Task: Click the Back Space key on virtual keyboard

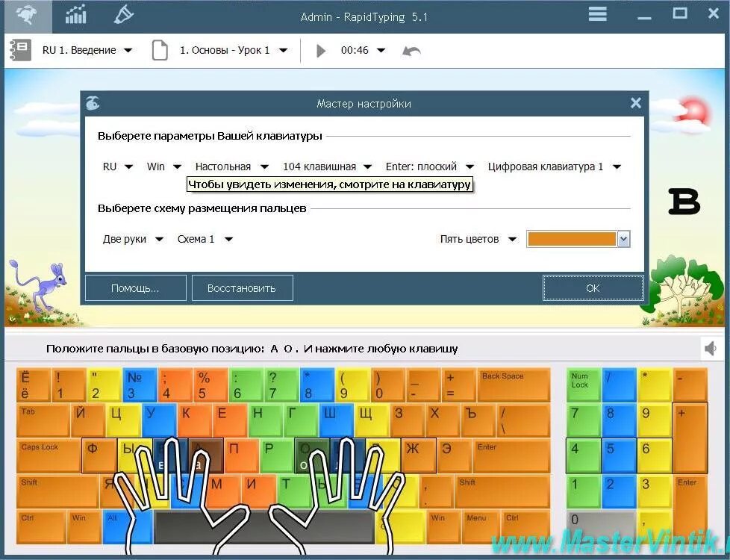Action: (x=514, y=385)
